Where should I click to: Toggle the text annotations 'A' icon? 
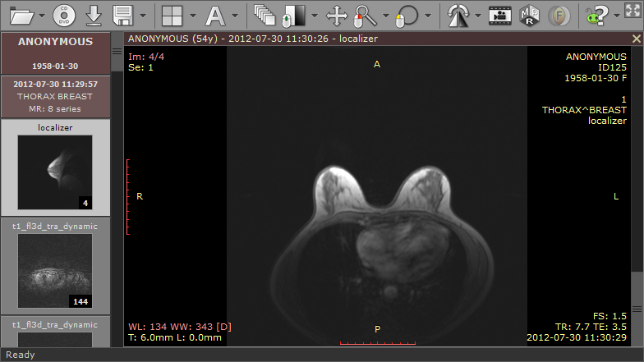tap(215, 16)
